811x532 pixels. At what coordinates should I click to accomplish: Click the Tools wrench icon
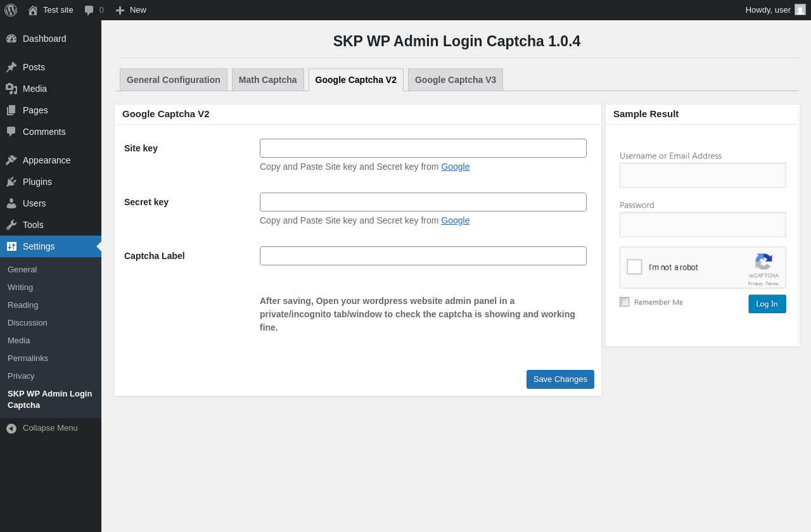click(11, 225)
